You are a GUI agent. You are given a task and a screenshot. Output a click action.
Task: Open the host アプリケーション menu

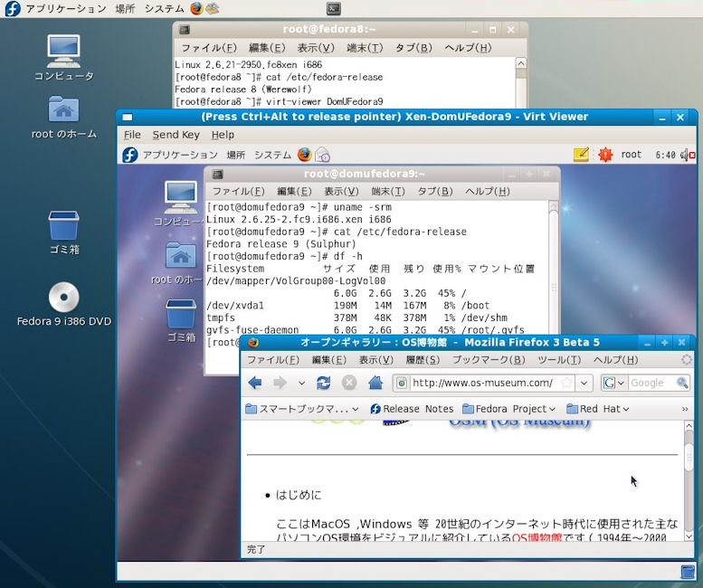coord(66,8)
